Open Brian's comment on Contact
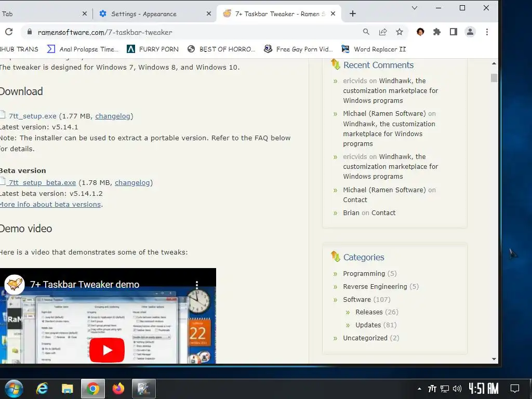Screen dimensions: 532x399 [x=383, y=212]
